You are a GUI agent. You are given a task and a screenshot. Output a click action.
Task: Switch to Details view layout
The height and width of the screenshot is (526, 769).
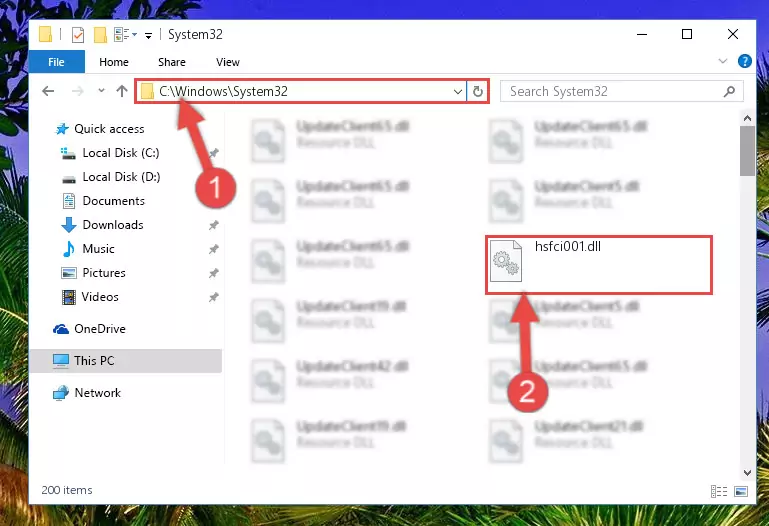click(719, 491)
